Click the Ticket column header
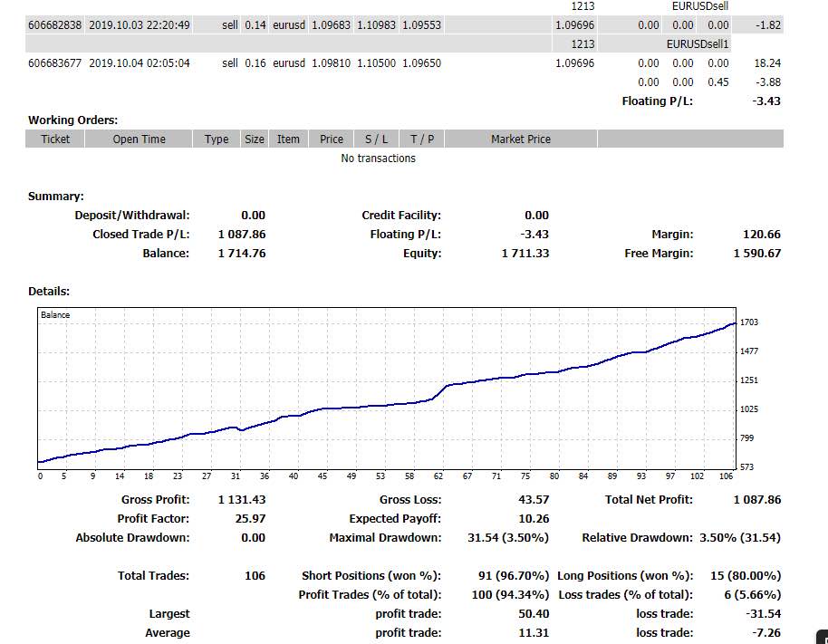This screenshot has height=644, width=828. (55, 139)
